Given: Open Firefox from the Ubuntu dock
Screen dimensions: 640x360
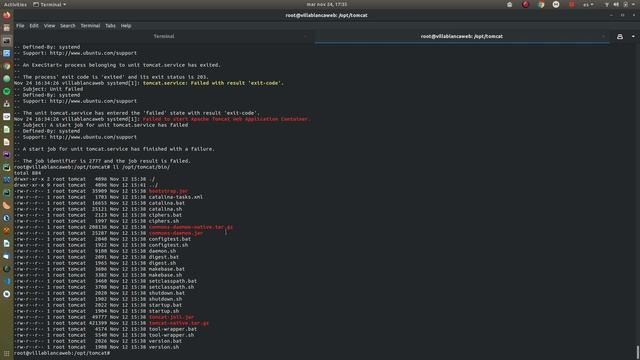Looking at the screenshot, I should tap(7, 16).
